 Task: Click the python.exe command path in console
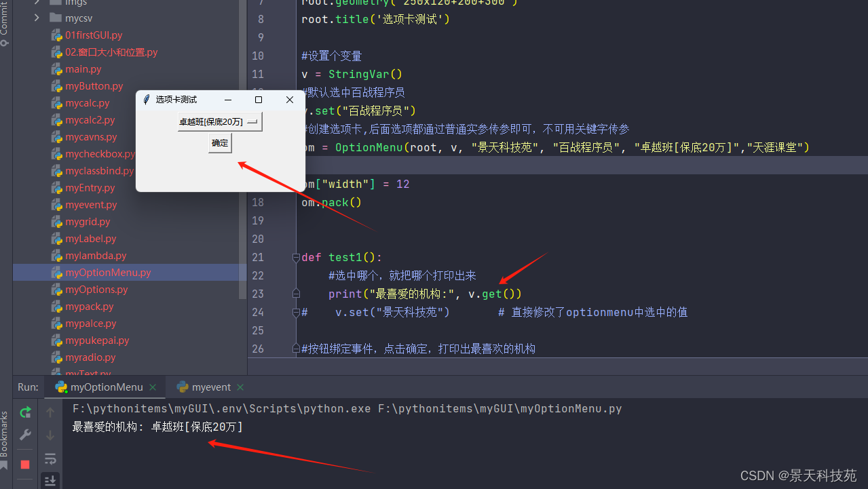(222, 409)
